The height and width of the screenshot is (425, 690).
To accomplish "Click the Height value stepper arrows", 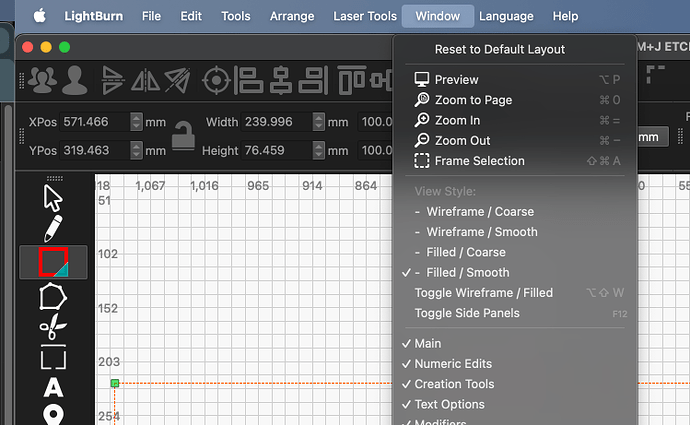I will (x=319, y=151).
